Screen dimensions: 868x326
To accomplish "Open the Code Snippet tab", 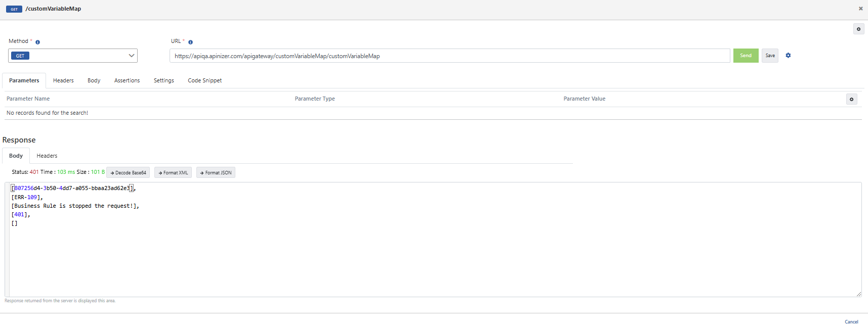I will [x=204, y=81].
